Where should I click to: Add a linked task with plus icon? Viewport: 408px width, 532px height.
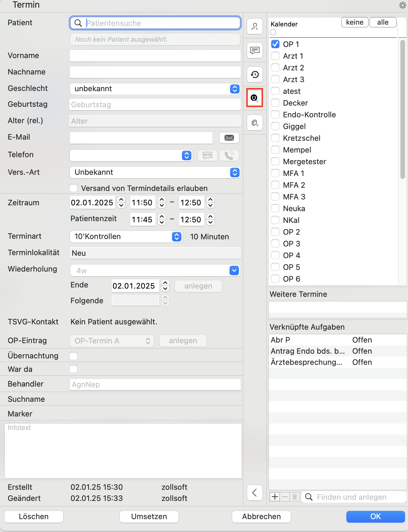pyautogui.click(x=275, y=497)
